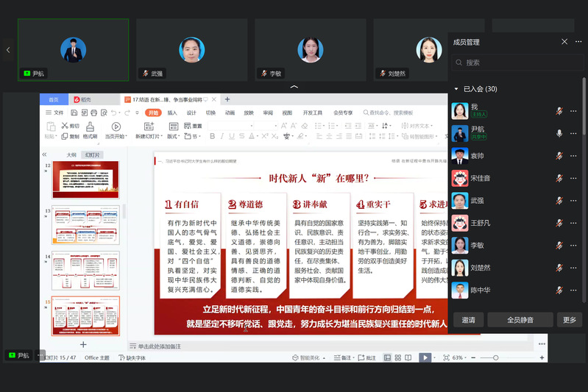Click the Reset (重置) slide button
The height and width of the screenshot is (392, 588).
193,126
